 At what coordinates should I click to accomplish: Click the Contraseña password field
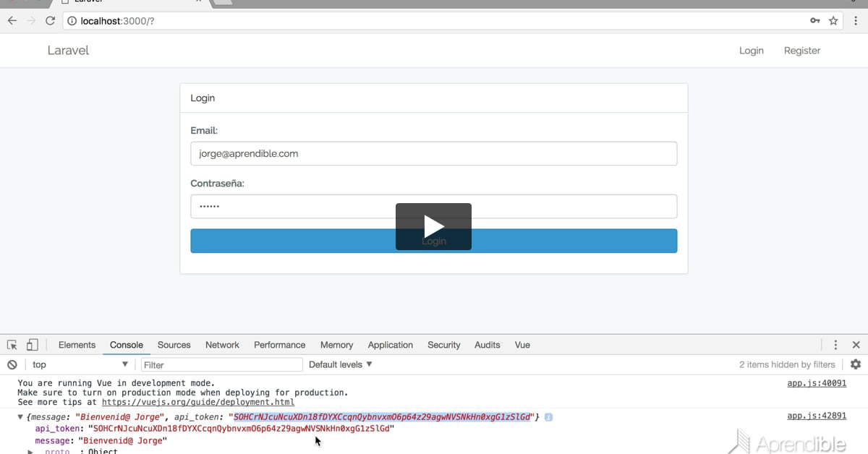tap(433, 206)
